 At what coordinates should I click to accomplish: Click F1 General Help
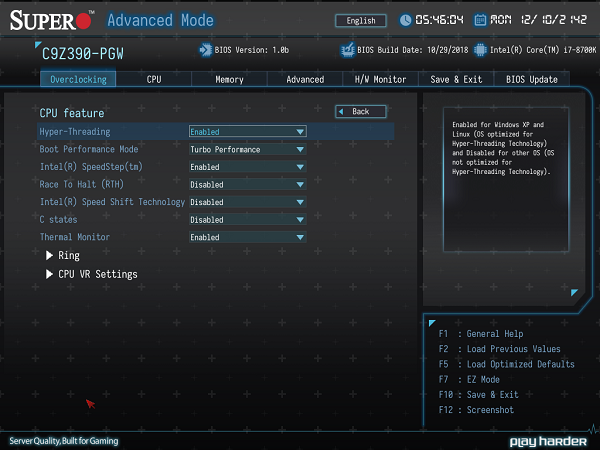pos(481,334)
